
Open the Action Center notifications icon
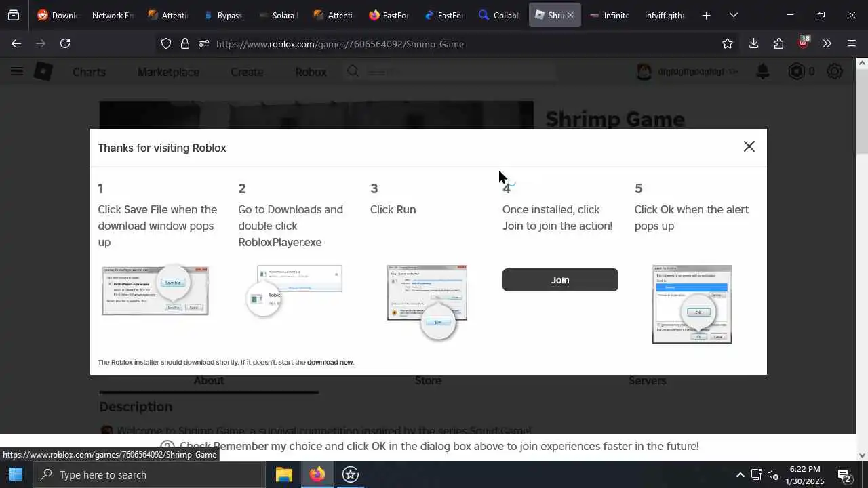click(845, 475)
